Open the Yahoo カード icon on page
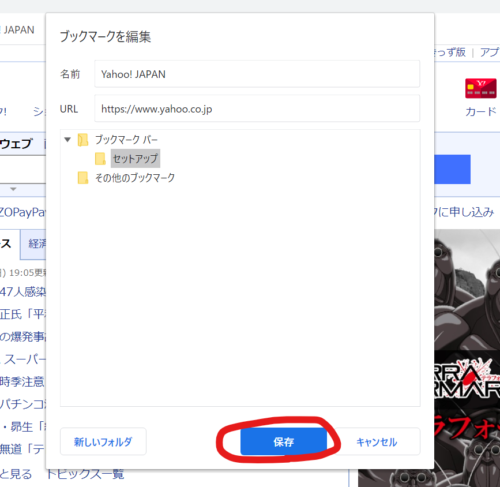The image size is (500, 487). pyautogui.click(x=481, y=88)
